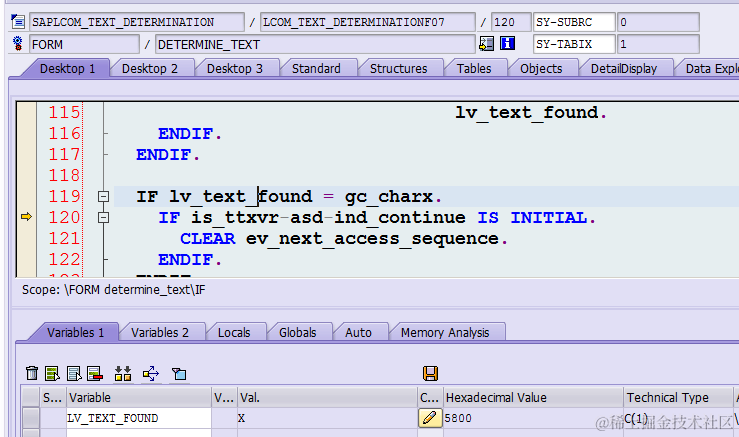Click the navigate-to-source icon beside DETERMINE_TEXT
The width and height of the screenshot is (739, 437).
(486, 44)
